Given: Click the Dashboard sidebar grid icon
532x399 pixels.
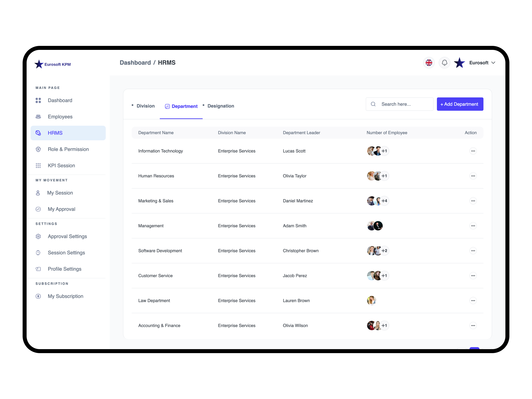Looking at the screenshot, I should coord(38,100).
